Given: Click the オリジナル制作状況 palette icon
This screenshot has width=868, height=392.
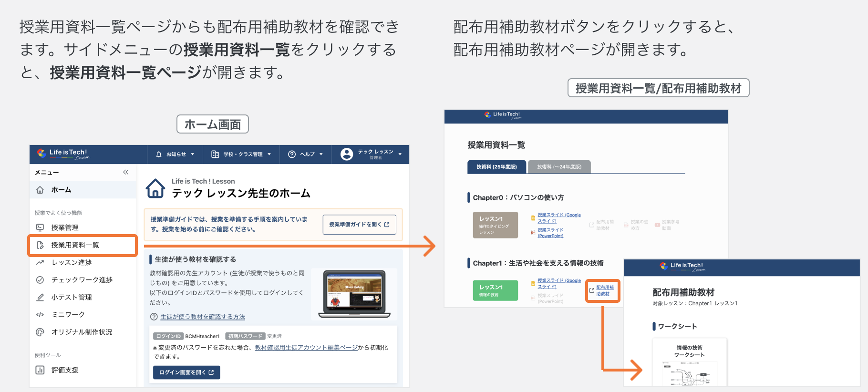Looking at the screenshot, I should click(x=40, y=332).
